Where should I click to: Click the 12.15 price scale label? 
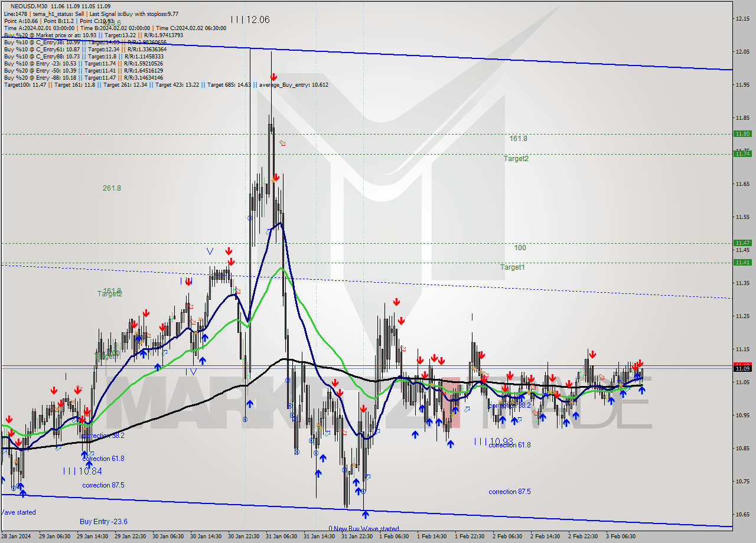pos(742,19)
